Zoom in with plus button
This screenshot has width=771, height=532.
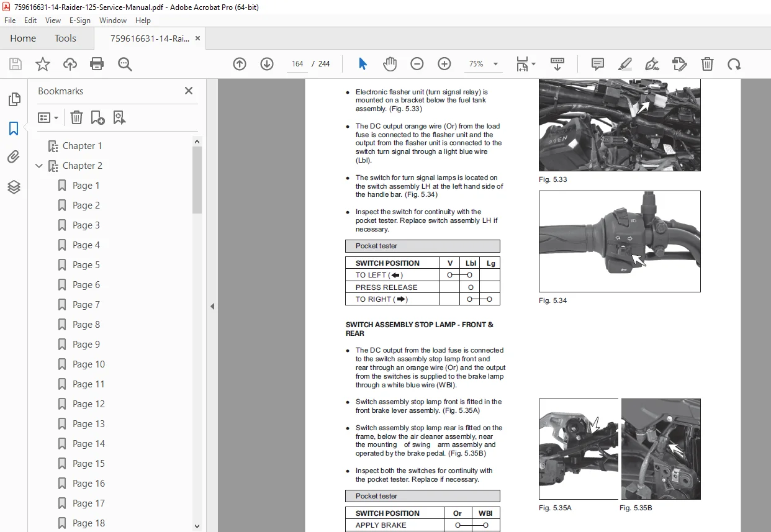tap(444, 64)
